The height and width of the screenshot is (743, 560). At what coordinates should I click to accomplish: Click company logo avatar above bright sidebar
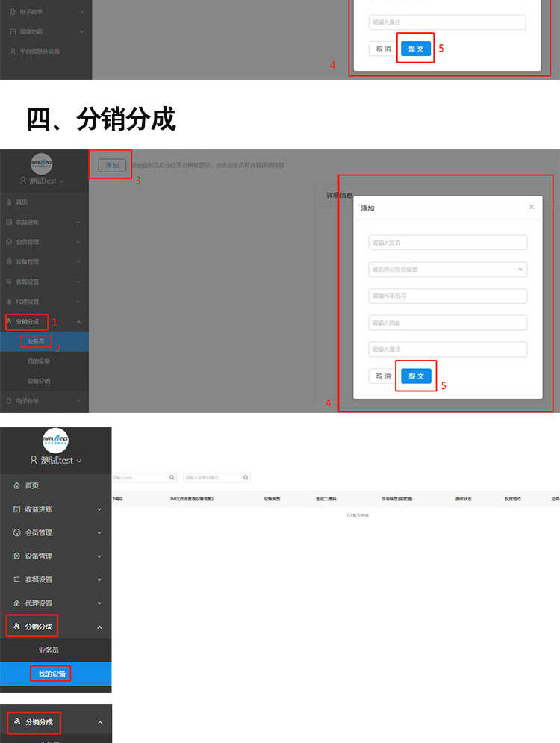click(x=55, y=441)
